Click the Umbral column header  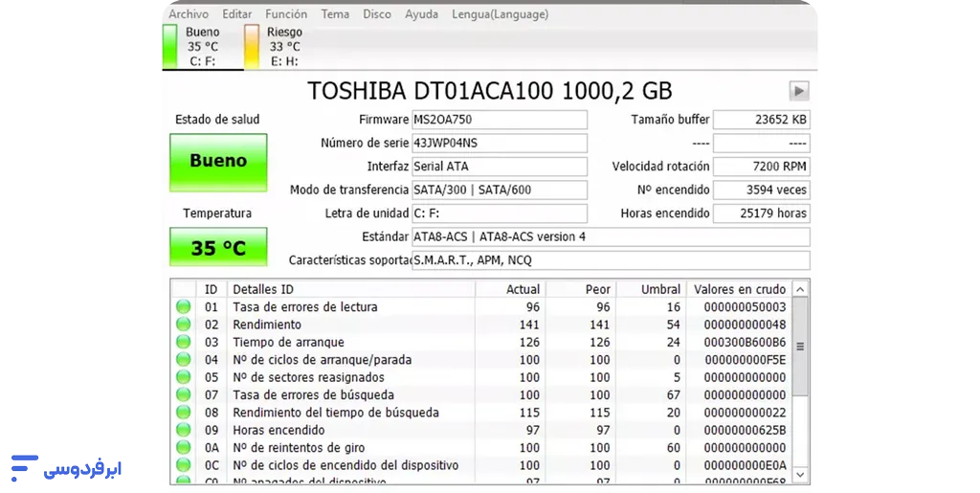tap(651, 289)
